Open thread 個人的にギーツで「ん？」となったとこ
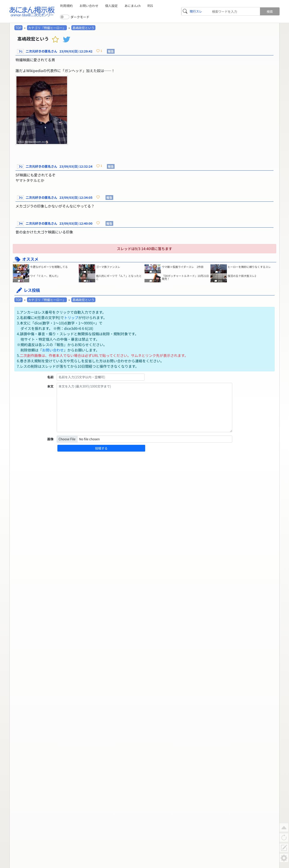289x868 pixels. pos(119,277)
